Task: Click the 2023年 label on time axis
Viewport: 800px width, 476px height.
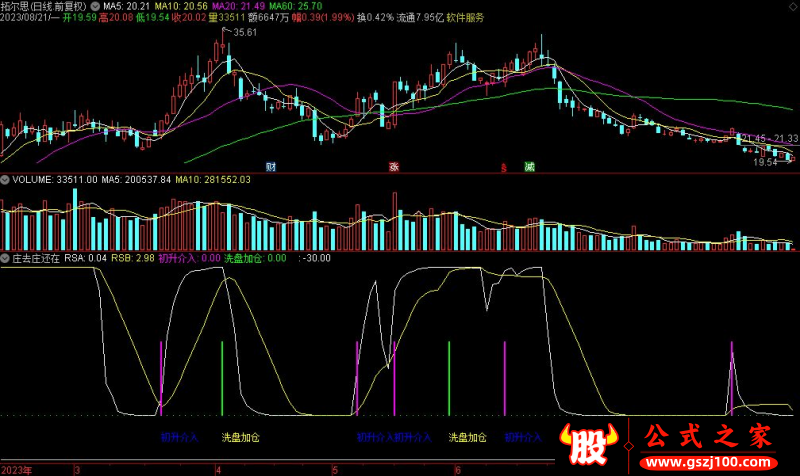Action: coord(16,470)
